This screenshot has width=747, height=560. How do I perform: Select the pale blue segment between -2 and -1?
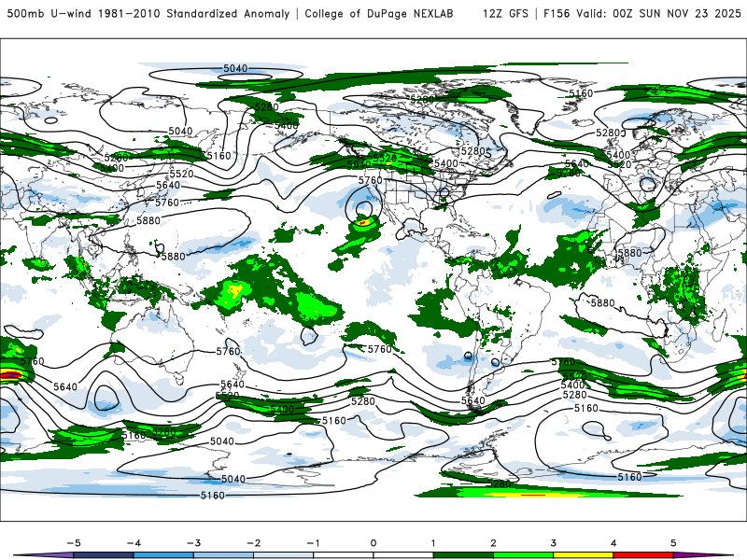coord(284,555)
